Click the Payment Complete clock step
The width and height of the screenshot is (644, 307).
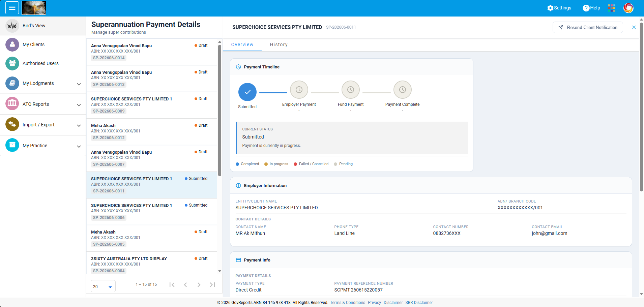(403, 90)
